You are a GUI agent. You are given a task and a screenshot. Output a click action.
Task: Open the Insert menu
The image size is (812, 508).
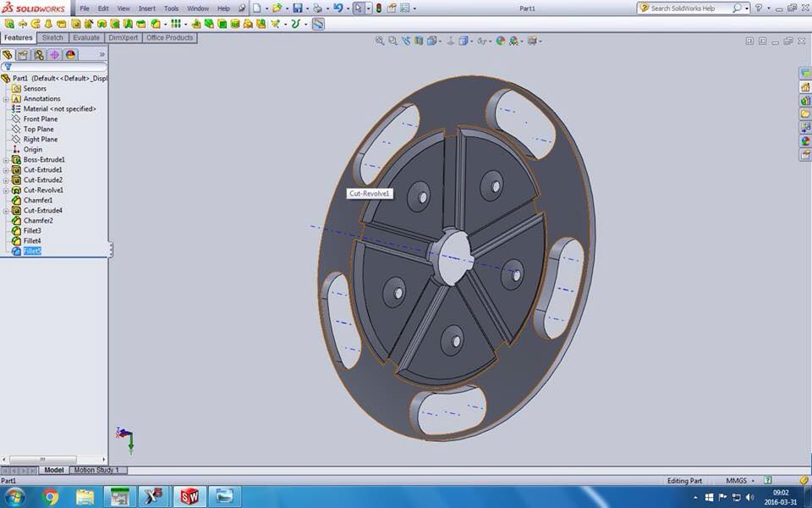(x=147, y=8)
